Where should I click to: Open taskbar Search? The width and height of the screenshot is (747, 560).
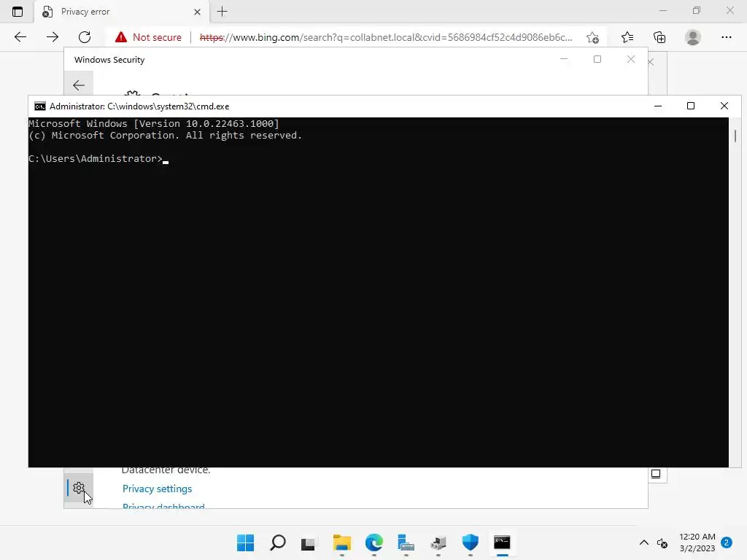click(278, 542)
